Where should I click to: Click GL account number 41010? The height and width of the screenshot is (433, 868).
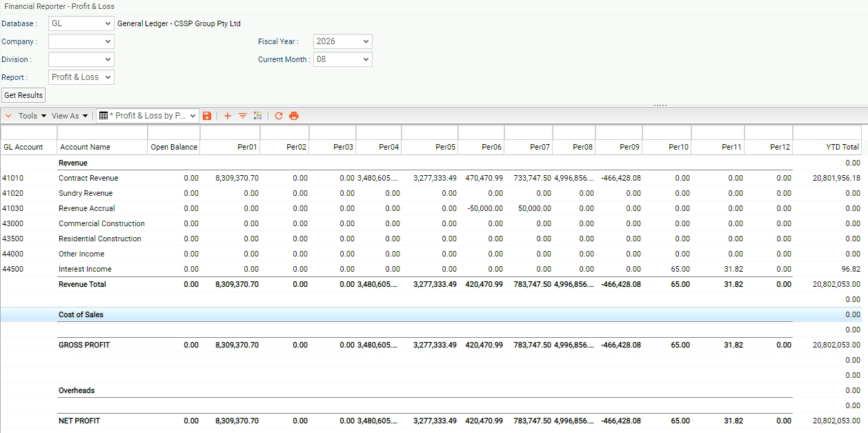click(x=12, y=178)
